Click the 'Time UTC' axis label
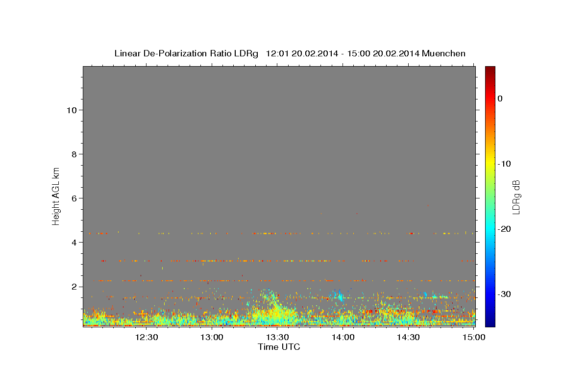This screenshot has height=392, width=588. 279,347
